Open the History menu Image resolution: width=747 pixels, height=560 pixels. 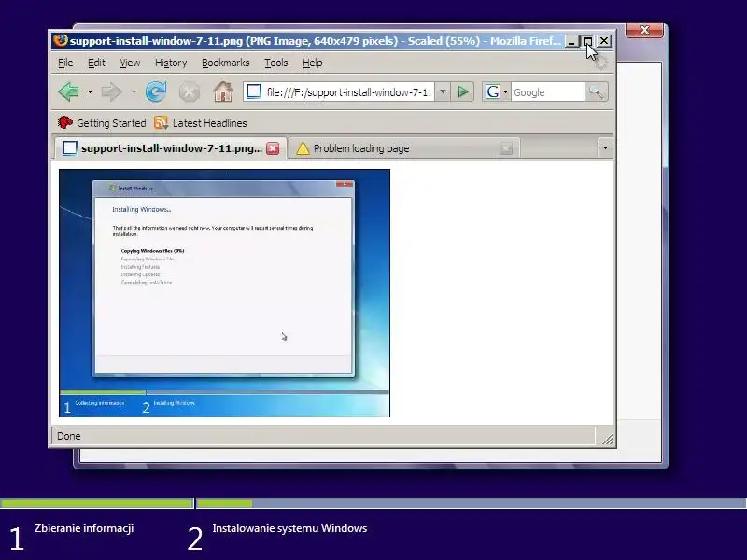171,63
